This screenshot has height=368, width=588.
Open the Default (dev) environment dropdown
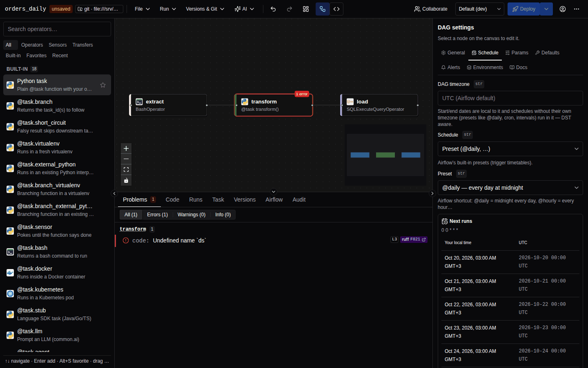pos(480,9)
